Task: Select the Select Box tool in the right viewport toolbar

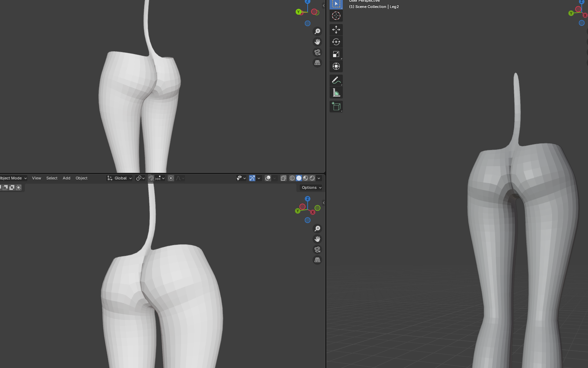Action: point(336,4)
